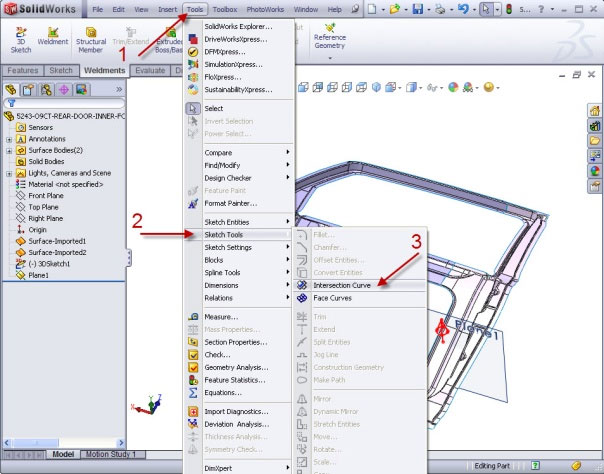Click the Format Painter icon
Image resolution: width=604 pixels, height=474 pixels.
193,203
